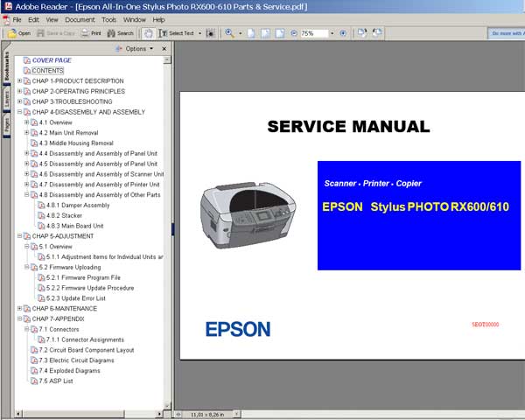Go to 4.8.3 Main Board Unit bookmark
Image resolution: width=525 pixels, height=420 pixels.
[75, 226]
